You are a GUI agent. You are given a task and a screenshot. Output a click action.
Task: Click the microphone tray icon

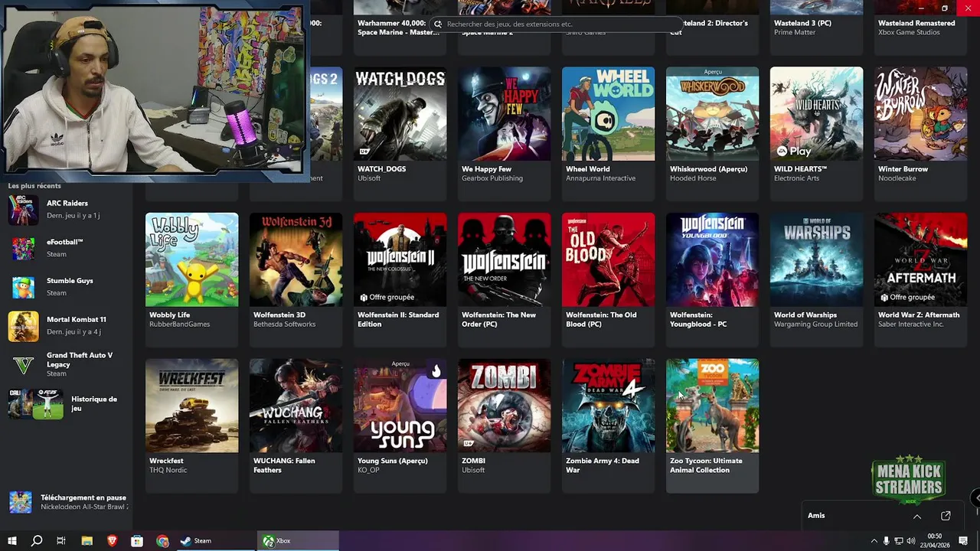[887, 541]
